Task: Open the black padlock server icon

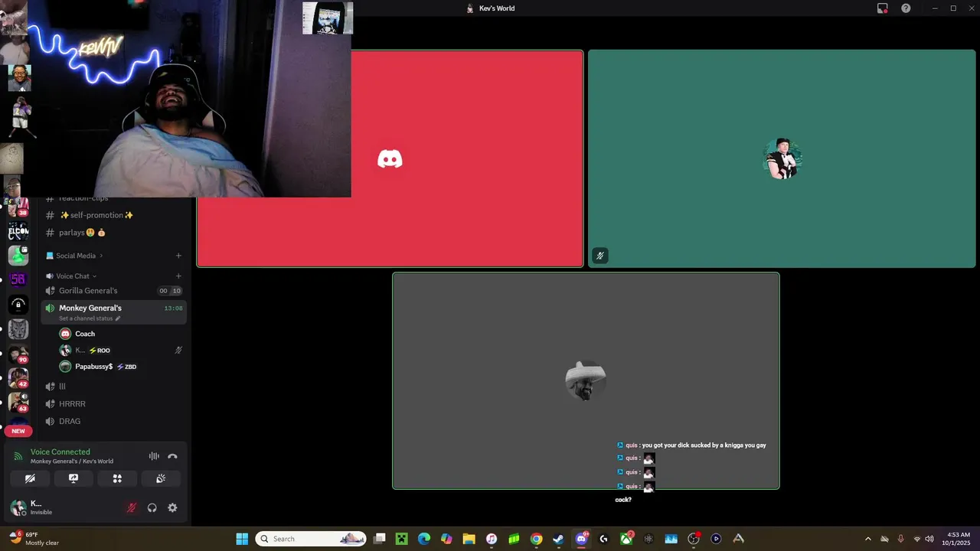Action: tap(18, 305)
